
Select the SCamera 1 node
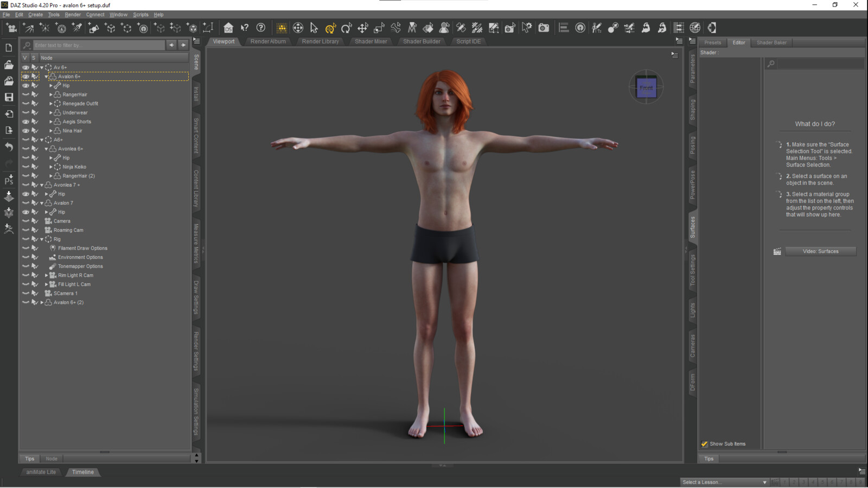(x=65, y=294)
